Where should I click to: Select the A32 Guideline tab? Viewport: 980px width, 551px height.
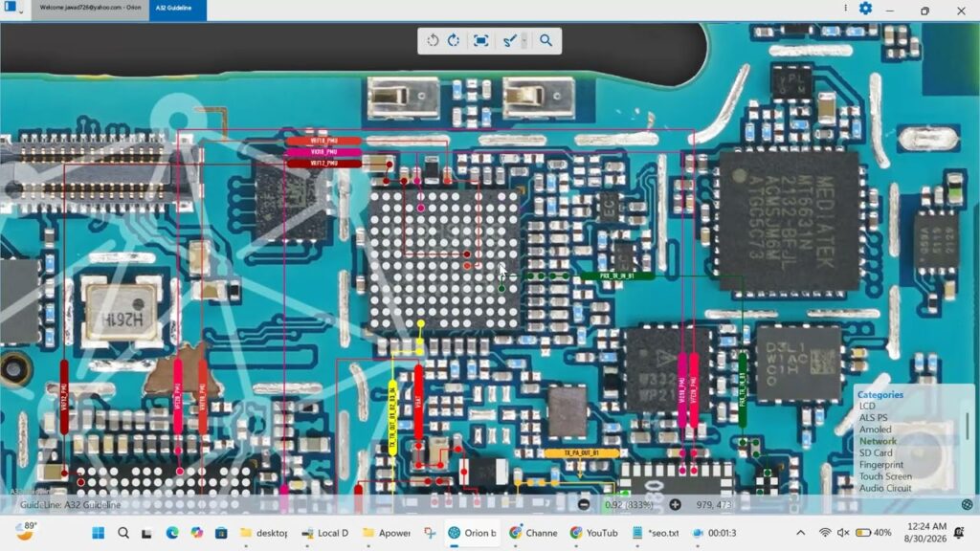(x=177, y=9)
